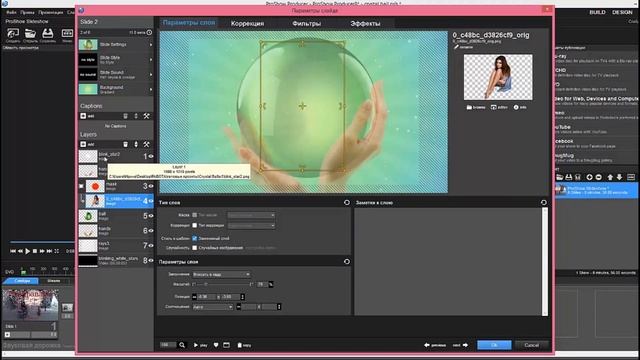This screenshot has height=360, width=640.
Task: Switch to the Коррекция tab
Action: (x=247, y=24)
